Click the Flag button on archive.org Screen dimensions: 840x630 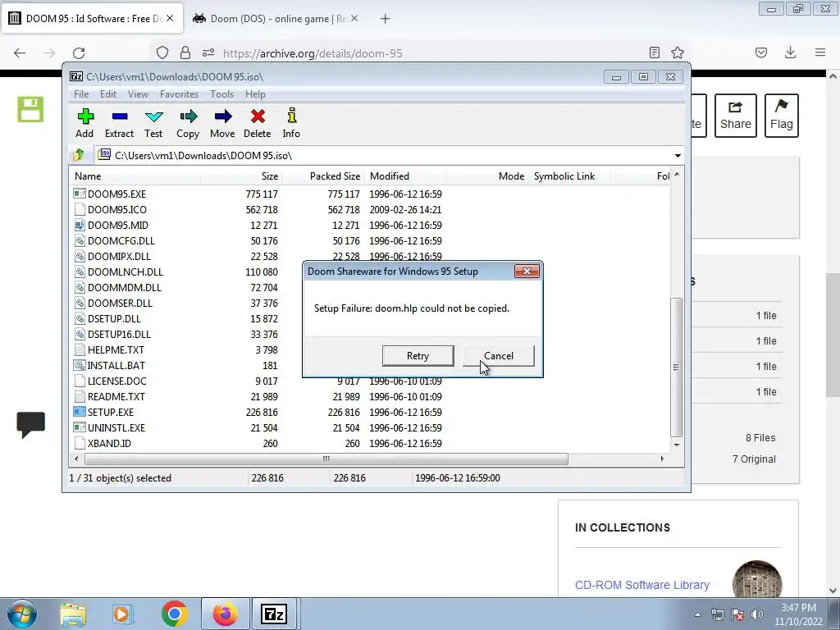[x=782, y=116]
